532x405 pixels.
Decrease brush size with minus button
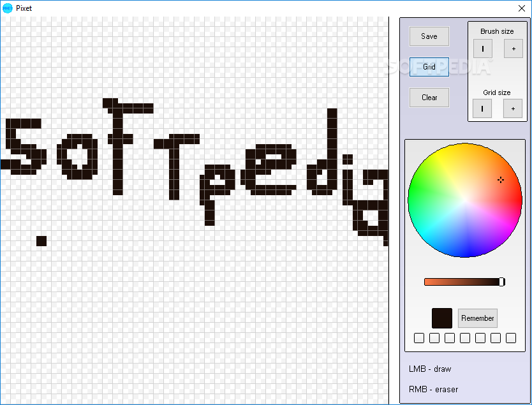point(483,48)
